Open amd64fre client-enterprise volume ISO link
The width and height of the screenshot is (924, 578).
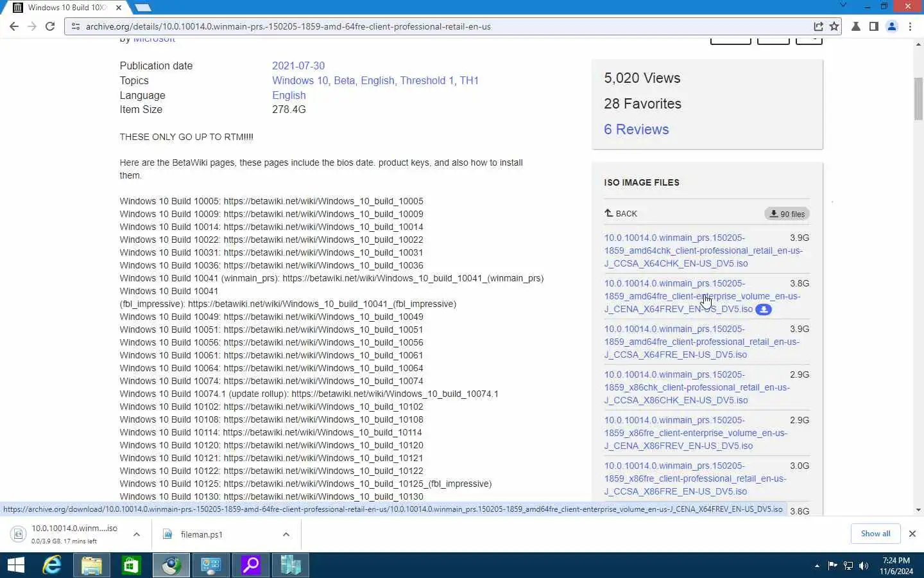coord(702,296)
